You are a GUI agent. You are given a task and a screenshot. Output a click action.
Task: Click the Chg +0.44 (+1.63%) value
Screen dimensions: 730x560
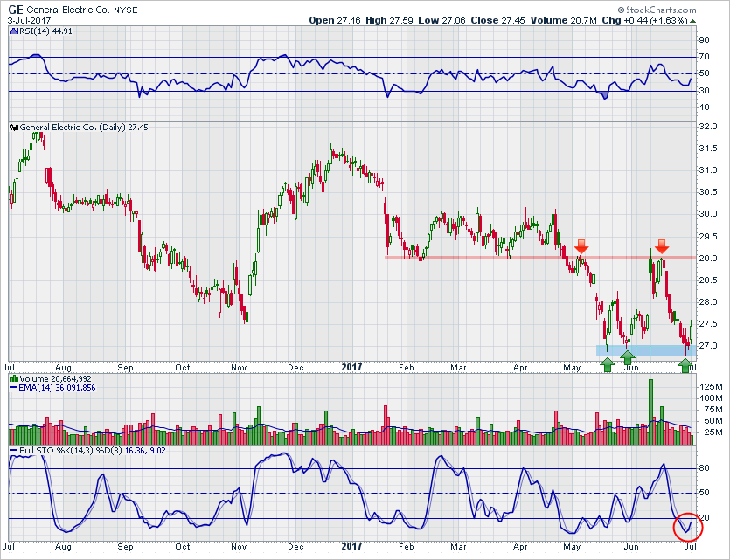644,20
